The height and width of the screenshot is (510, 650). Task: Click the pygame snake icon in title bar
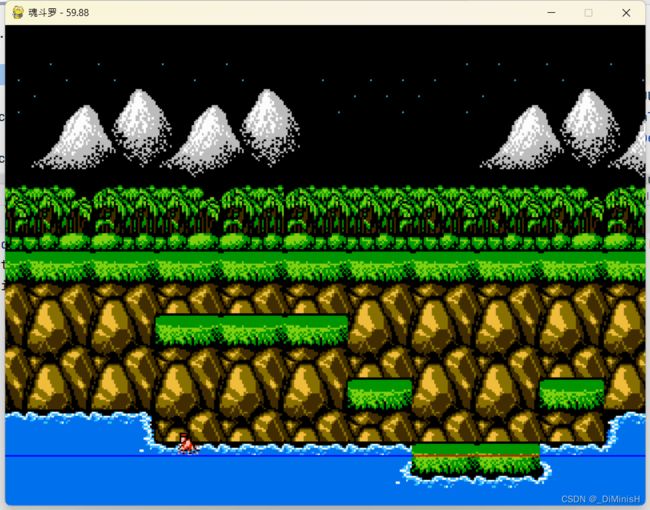click(x=18, y=12)
